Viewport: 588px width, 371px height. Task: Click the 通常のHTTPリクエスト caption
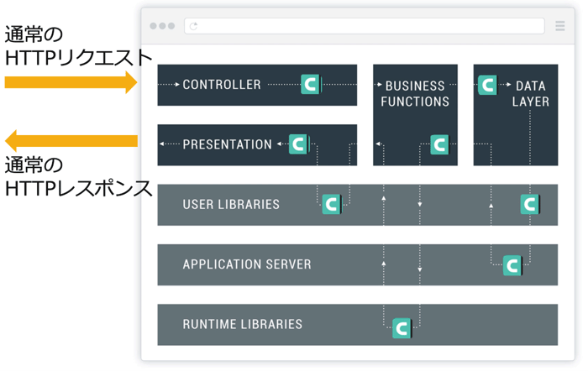78,46
